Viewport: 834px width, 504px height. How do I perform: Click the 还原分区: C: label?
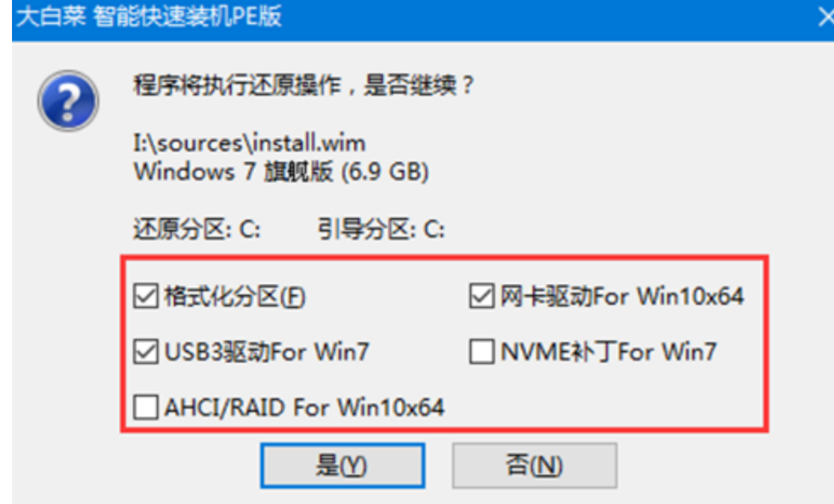coord(197,230)
